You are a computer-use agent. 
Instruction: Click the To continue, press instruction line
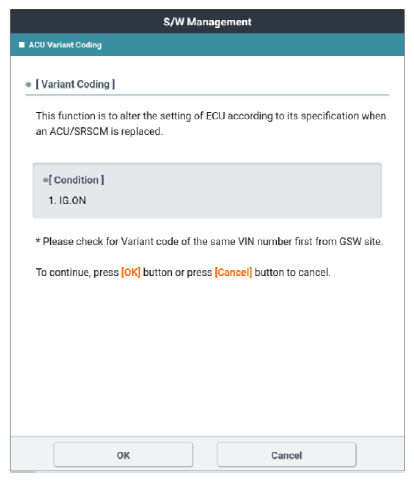click(x=183, y=272)
